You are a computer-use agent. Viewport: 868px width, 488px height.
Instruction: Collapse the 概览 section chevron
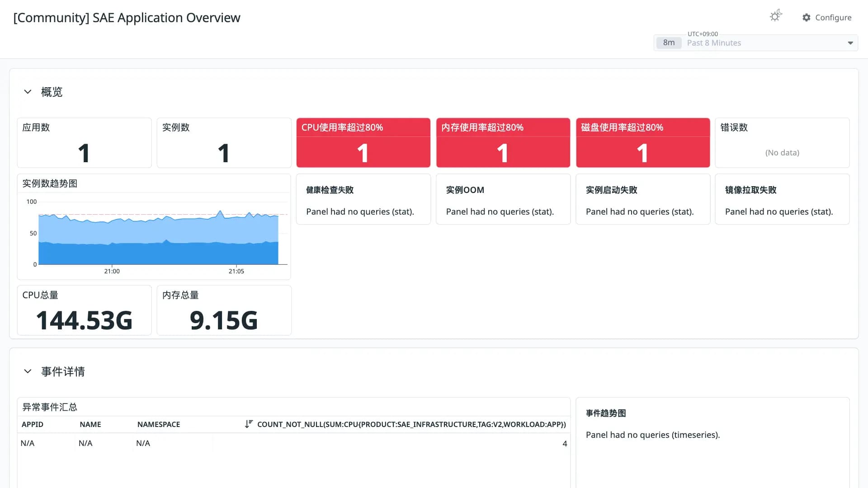pos(28,92)
